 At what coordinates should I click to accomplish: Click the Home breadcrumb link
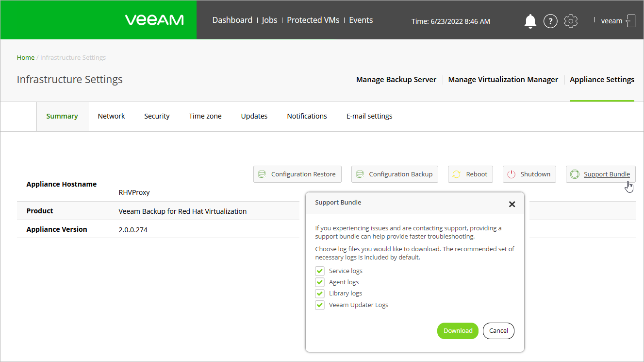click(26, 57)
